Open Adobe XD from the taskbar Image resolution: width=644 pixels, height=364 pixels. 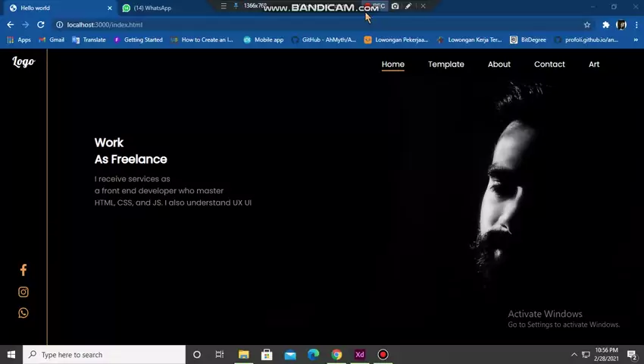click(360, 354)
